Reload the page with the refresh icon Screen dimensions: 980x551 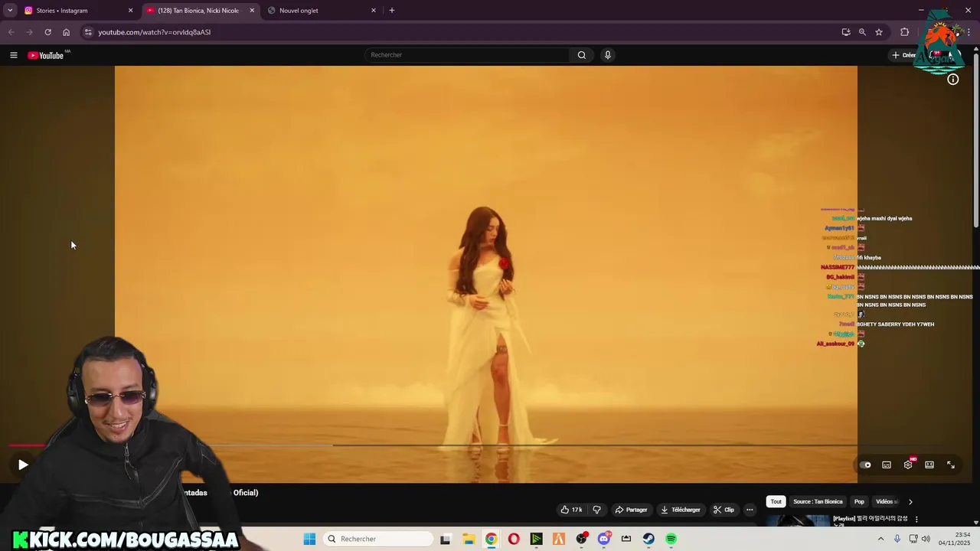tap(47, 32)
